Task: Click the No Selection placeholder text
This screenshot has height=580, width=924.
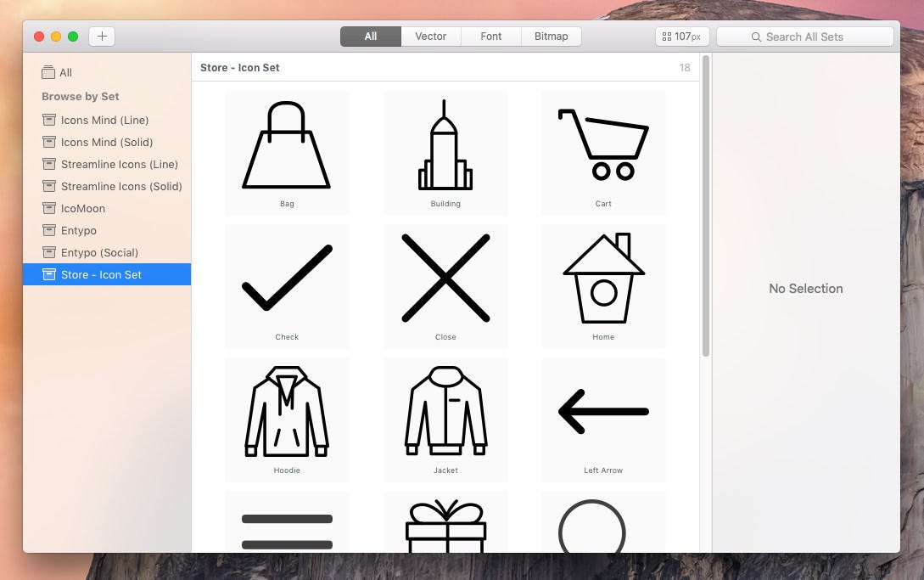Action: pos(805,289)
